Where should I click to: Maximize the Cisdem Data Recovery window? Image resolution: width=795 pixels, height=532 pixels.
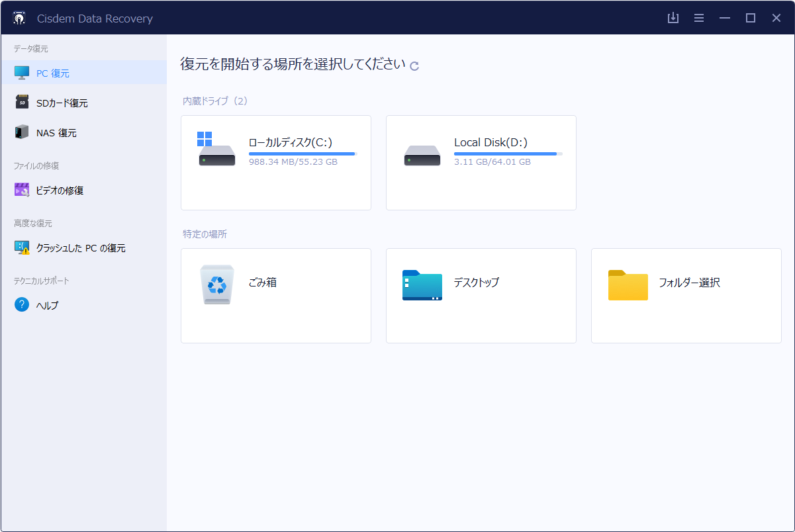(x=751, y=18)
